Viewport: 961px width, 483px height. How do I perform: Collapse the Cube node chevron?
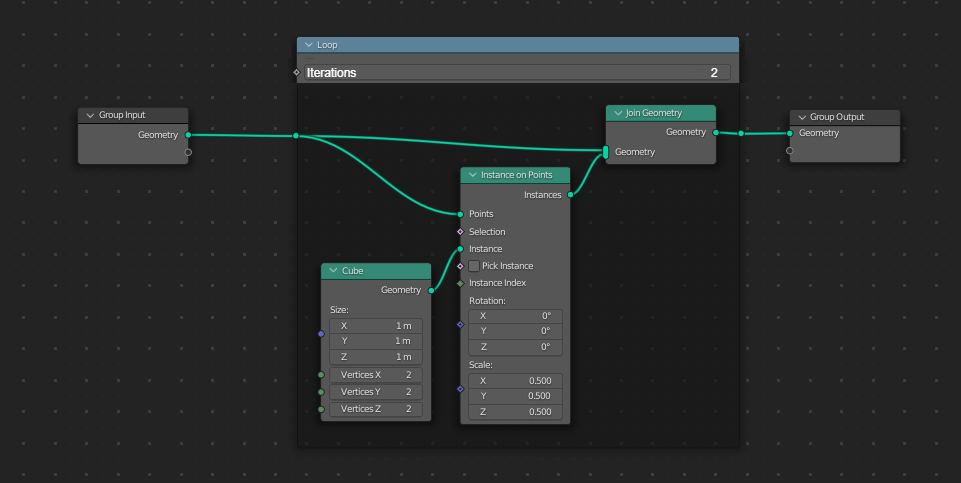(333, 270)
